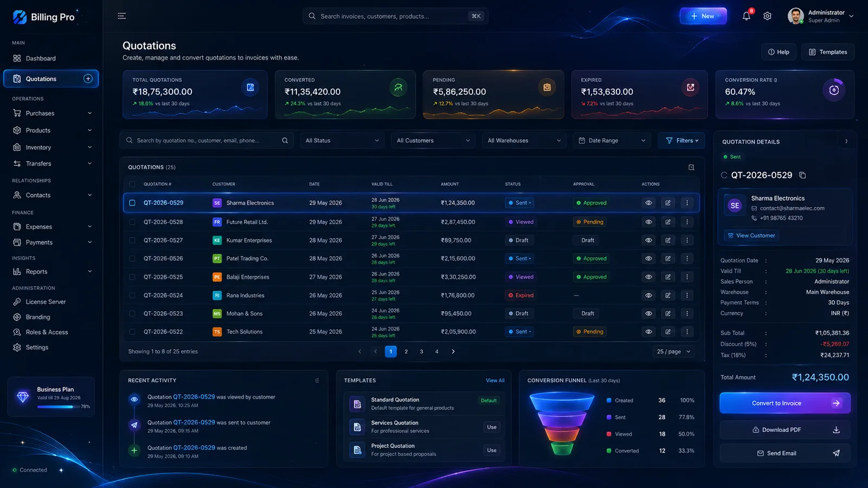
Task: Copy quotation number QT-2026-0529 icon
Action: tap(802, 175)
